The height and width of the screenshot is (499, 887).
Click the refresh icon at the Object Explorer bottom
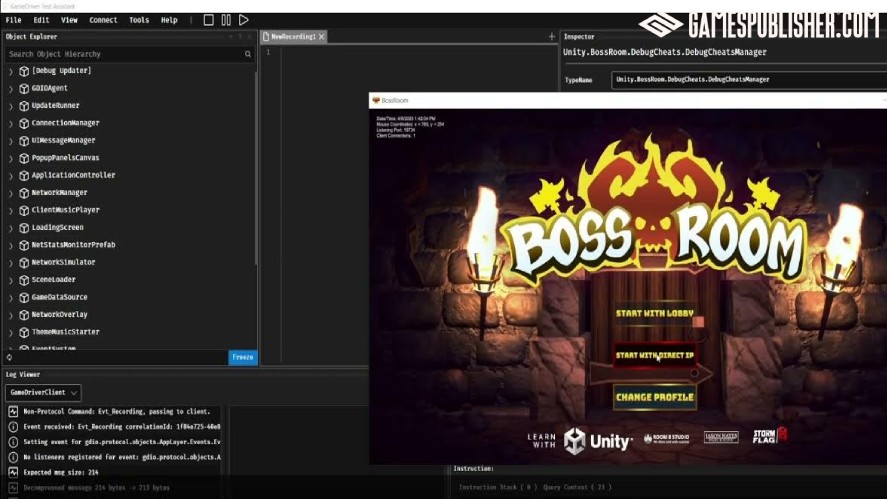pyautogui.click(x=9, y=357)
